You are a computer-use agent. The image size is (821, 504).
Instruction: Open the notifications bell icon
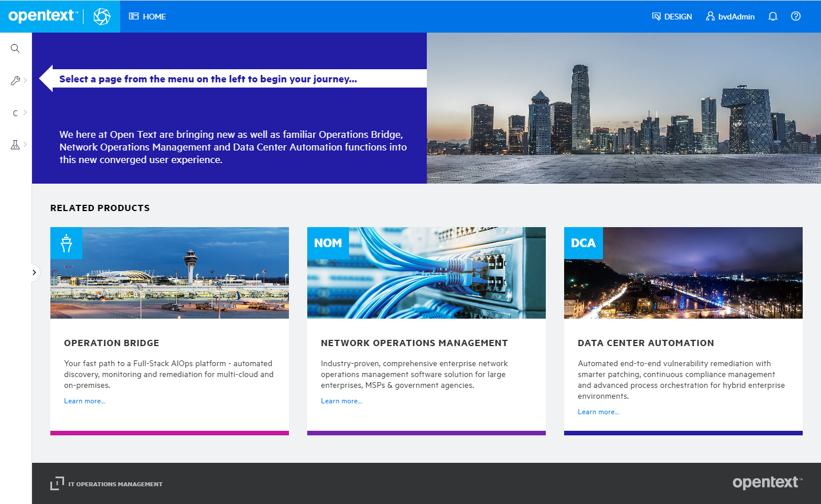click(x=772, y=16)
